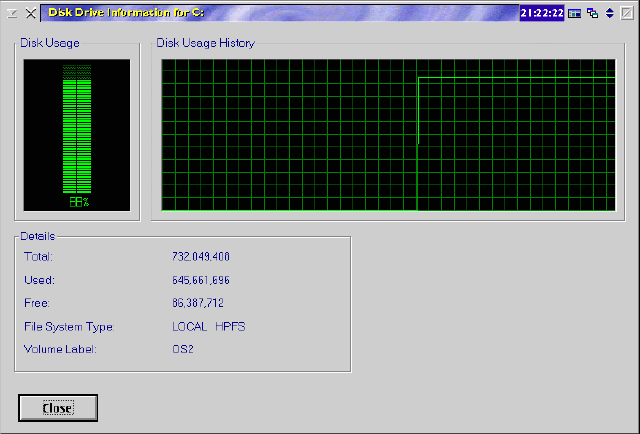Select the Free value 86,387,712
The width and height of the screenshot is (640, 434).
click(199, 303)
